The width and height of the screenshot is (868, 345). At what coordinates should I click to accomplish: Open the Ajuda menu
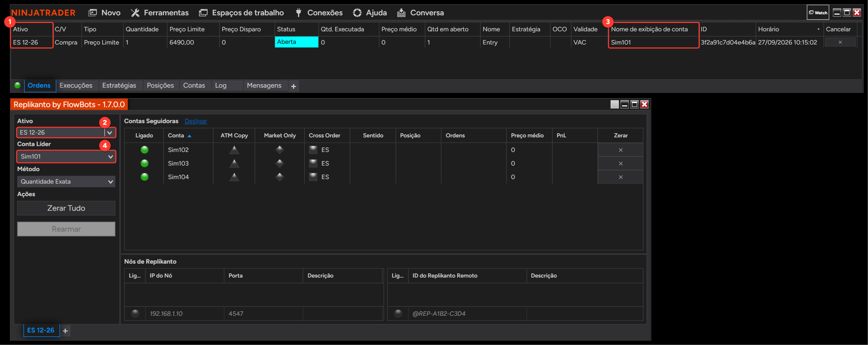click(370, 13)
